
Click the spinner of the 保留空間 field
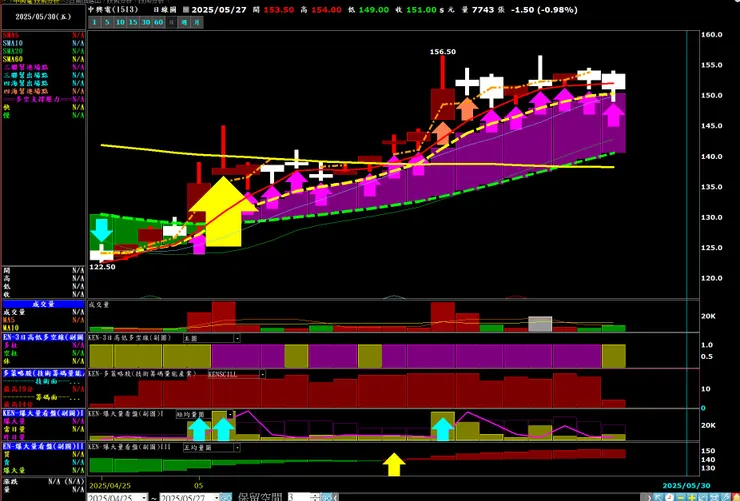[x=316, y=498]
